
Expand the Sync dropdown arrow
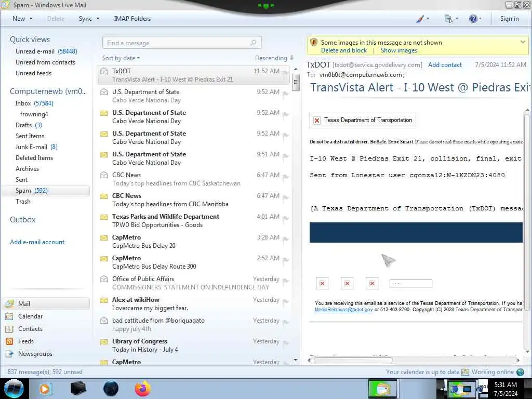pyautogui.click(x=98, y=19)
